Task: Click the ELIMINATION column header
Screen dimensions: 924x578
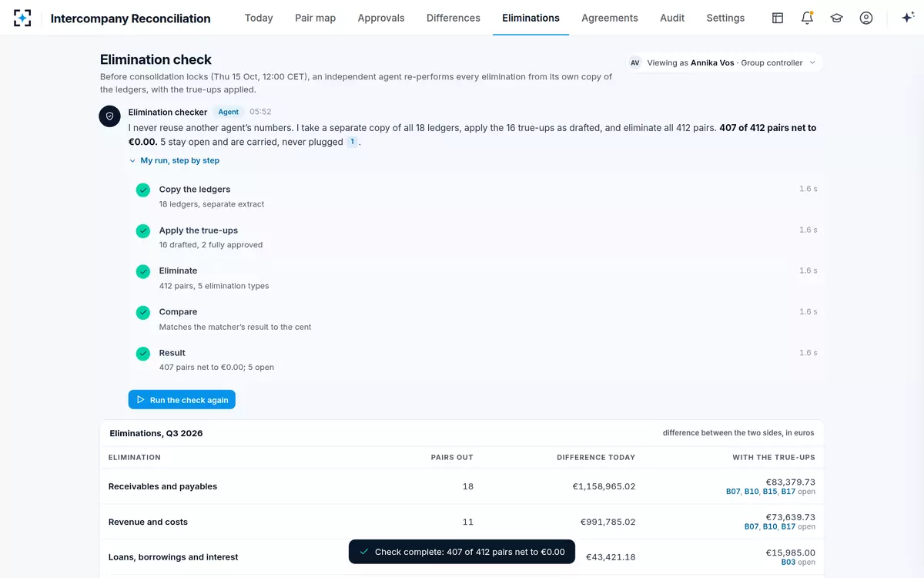Action: click(x=135, y=457)
